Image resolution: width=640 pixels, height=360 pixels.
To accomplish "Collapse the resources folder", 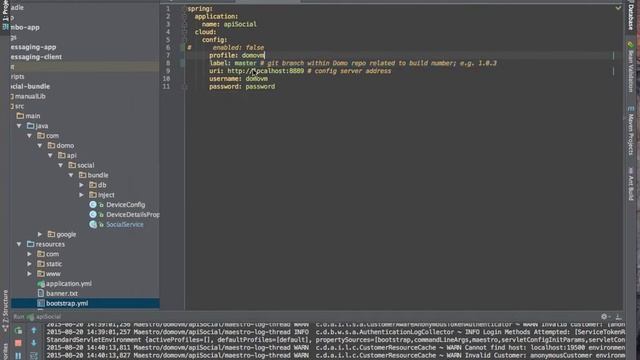I will 19,244.
